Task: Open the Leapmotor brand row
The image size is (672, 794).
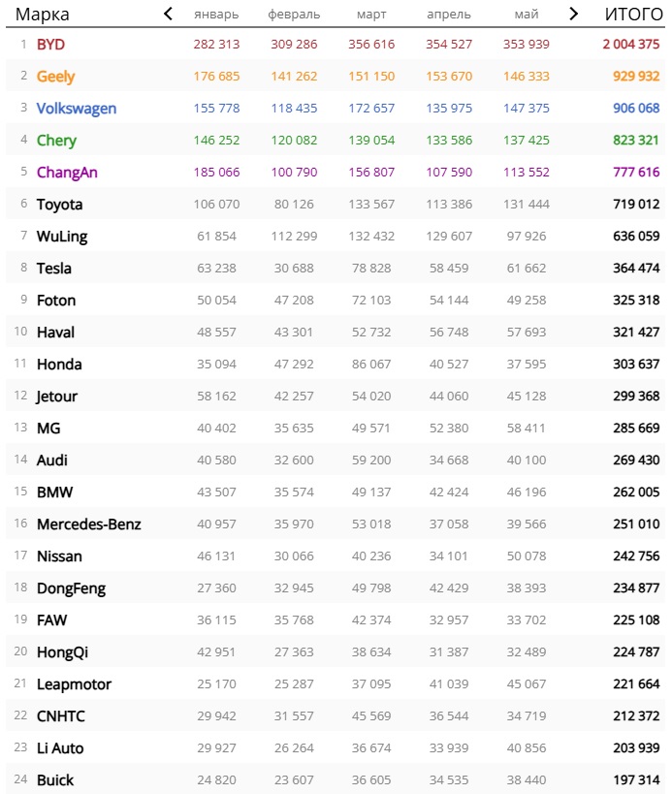Action: pyautogui.click(x=336, y=684)
